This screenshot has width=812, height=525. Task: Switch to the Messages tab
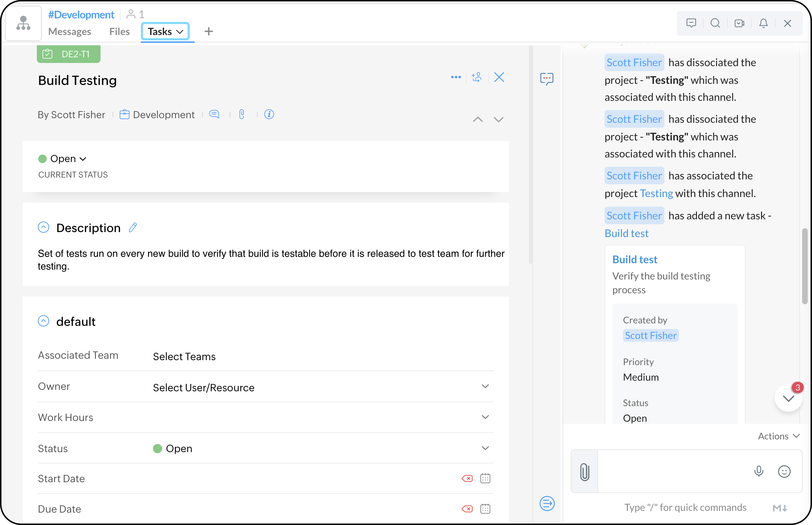[70, 31]
